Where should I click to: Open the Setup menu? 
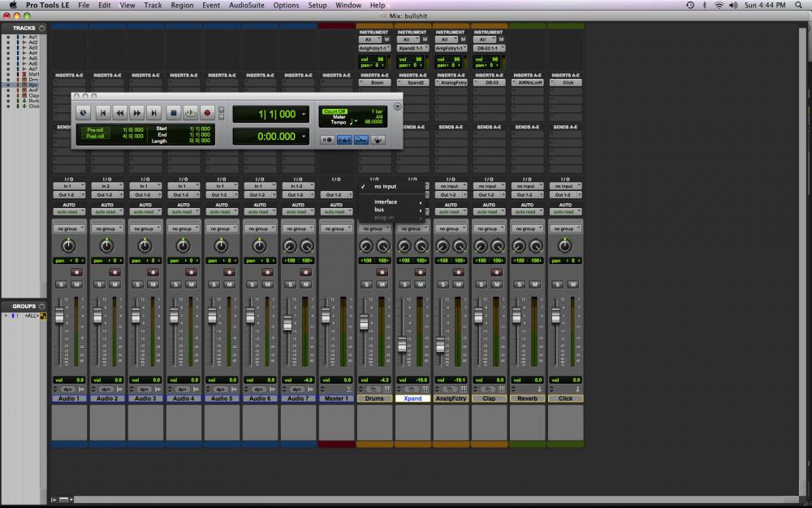[317, 5]
